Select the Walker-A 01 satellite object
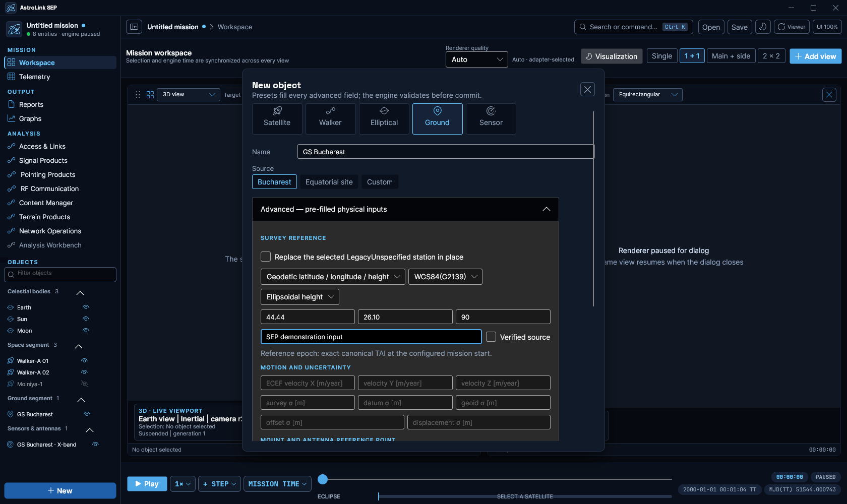Image resolution: width=847 pixels, height=504 pixels. pyautogui.click(x=33, y=361)
